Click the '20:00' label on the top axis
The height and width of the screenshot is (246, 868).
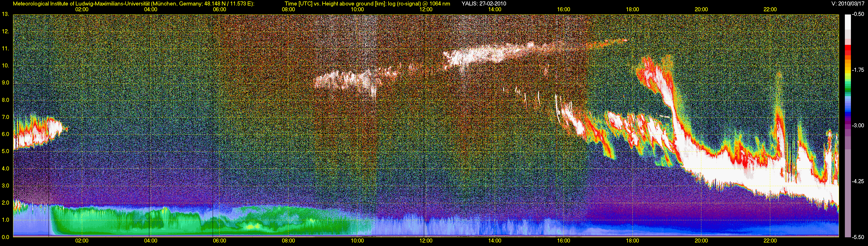pyautogui.click(x=701, y=10)
